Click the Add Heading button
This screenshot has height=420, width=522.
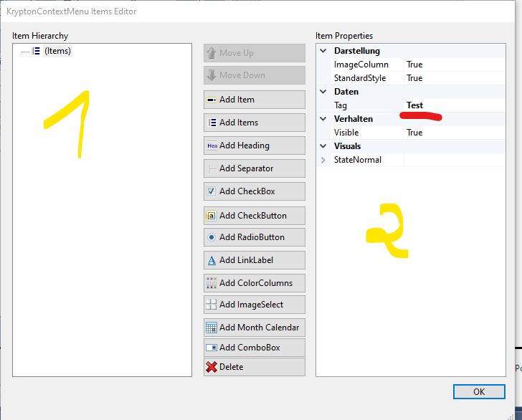[x=255, y=145]
